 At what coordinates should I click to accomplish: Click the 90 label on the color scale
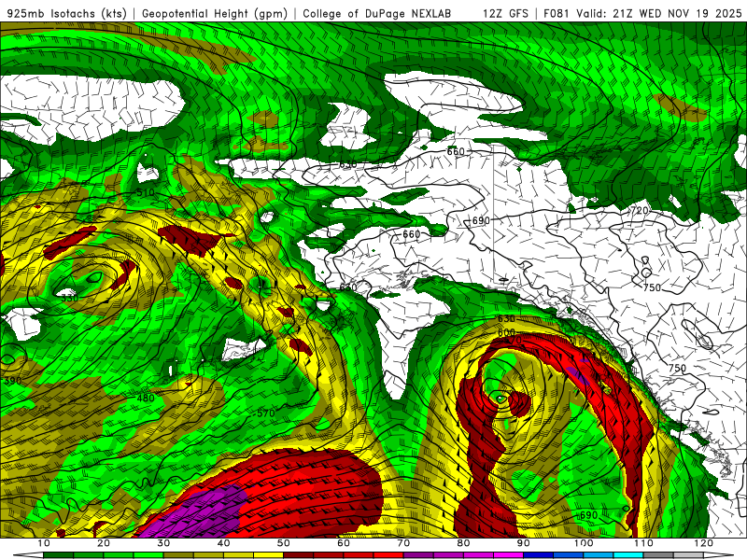pos(524,543)
